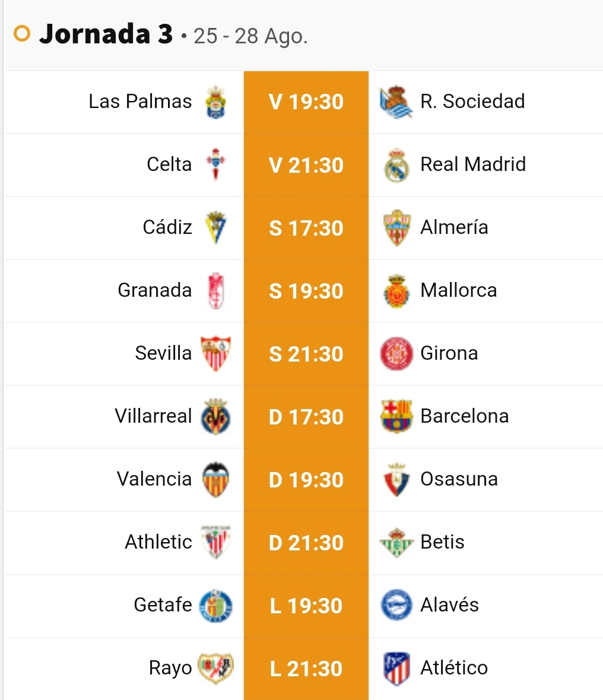Open the Valencia bat crest

(216, 480)
